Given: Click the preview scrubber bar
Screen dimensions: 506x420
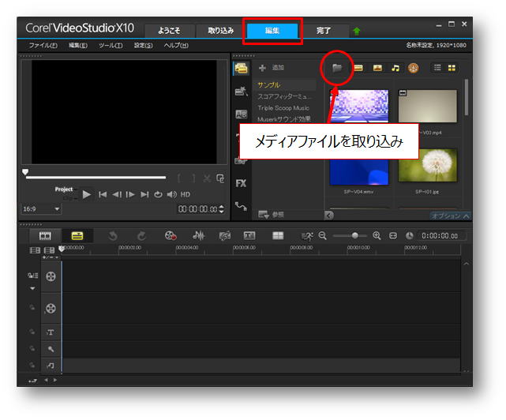Looking at the screenshot, I should coord(96,177).
